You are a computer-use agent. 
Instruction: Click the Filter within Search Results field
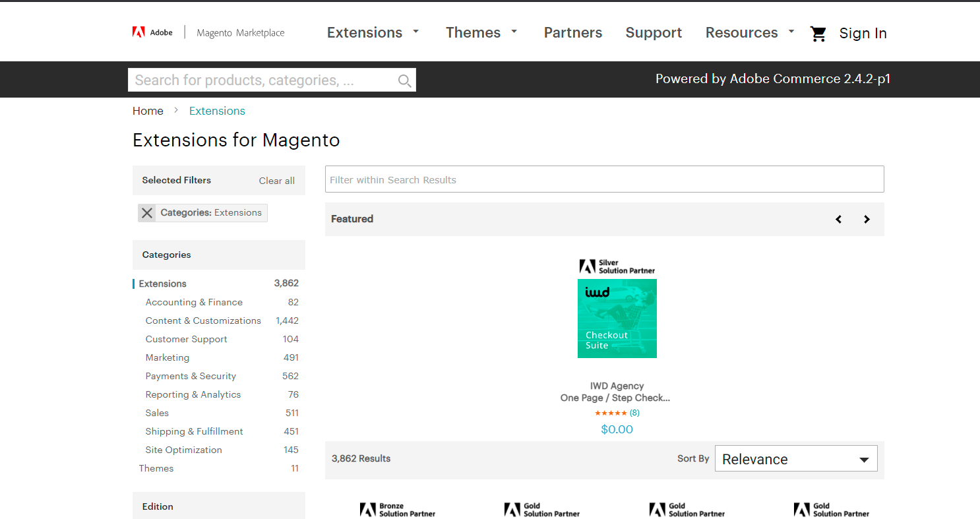(603, 179)
